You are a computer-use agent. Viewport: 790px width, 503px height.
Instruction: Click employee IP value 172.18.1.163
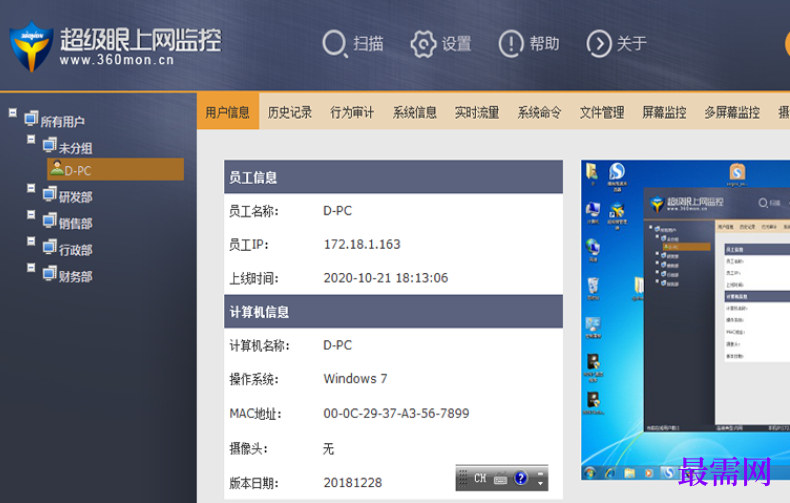[x=362, y=244]
